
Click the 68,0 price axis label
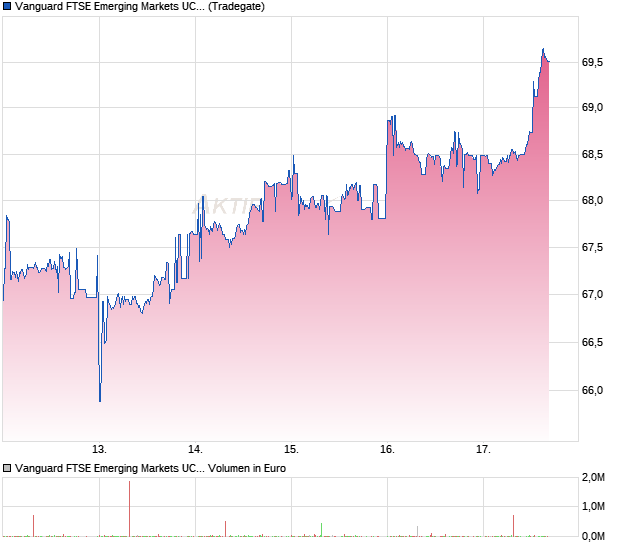click(592, 200)
